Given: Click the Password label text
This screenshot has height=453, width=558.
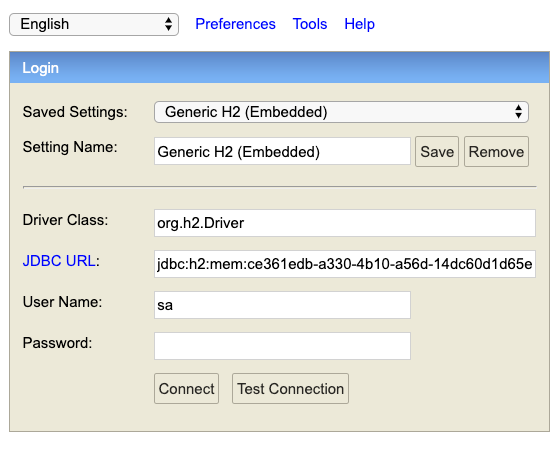Looking at the screenshot, I should (57, 343).
